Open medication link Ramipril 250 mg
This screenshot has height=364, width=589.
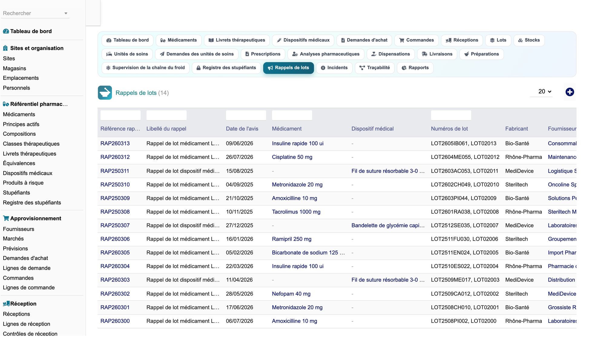291,239
